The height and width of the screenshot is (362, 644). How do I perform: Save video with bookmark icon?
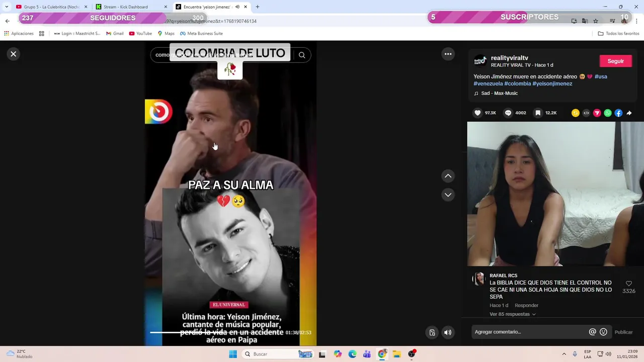538,113
